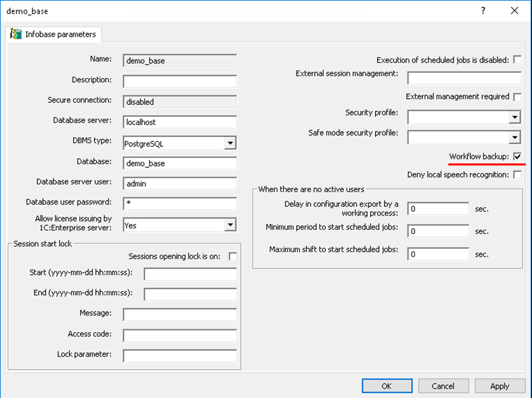Enable Deny local speech recognition
Viewport: 532px width, 398px height.
pos(517,175)
